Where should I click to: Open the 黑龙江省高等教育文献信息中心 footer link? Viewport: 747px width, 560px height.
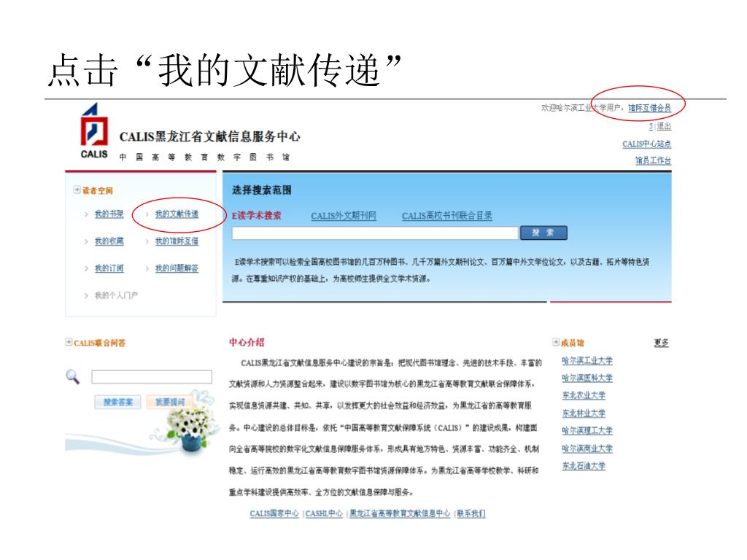[x=400, y=513]
